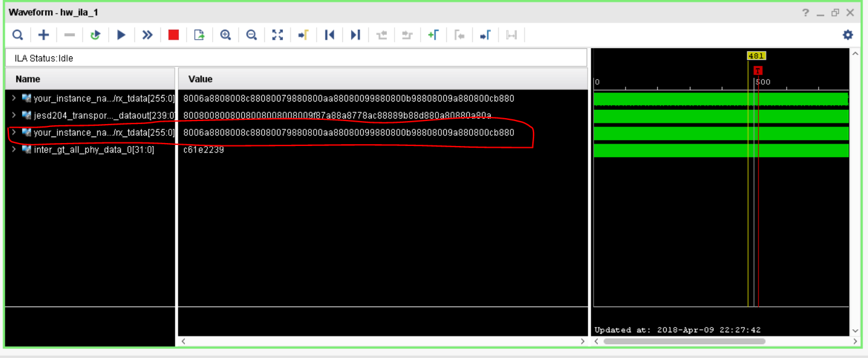The width and height of the screenshot is (868, 362).
Task: Run trigger immediate with double-arrow icon
Action: click(x=147, y=35)
